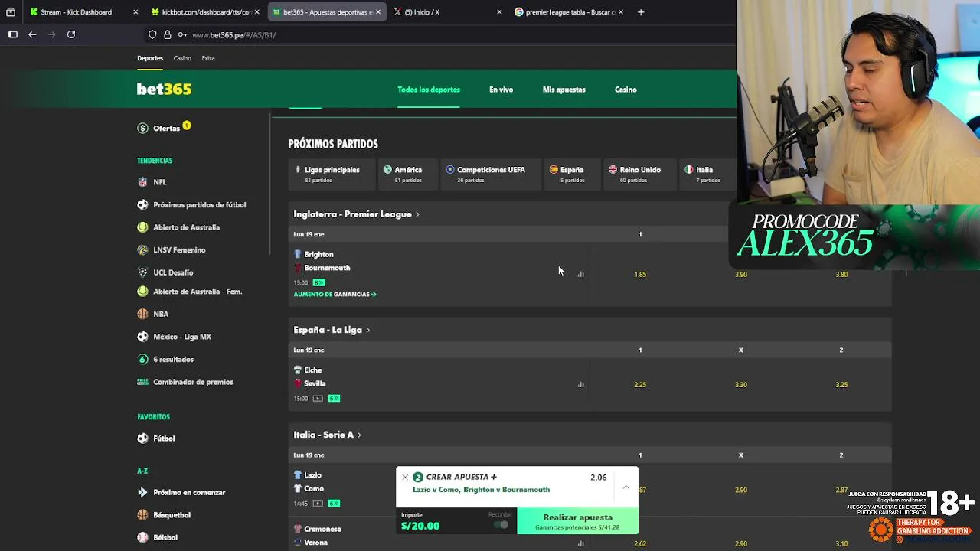The height and width of the screenshot is (551, 980).
Task: Click the shield icon in address bar
Action: click(152, 34)
